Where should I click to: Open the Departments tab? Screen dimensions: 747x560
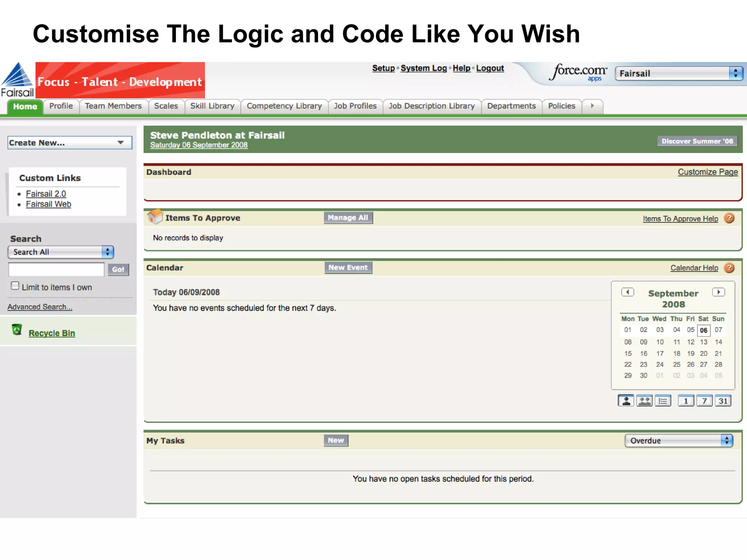[x=512, y=106]
